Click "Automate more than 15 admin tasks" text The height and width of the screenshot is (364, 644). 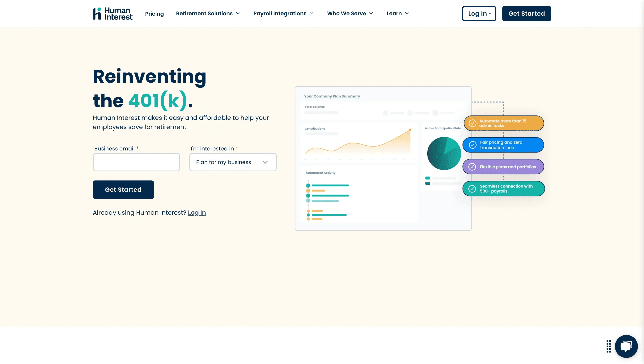click(502, 123)
